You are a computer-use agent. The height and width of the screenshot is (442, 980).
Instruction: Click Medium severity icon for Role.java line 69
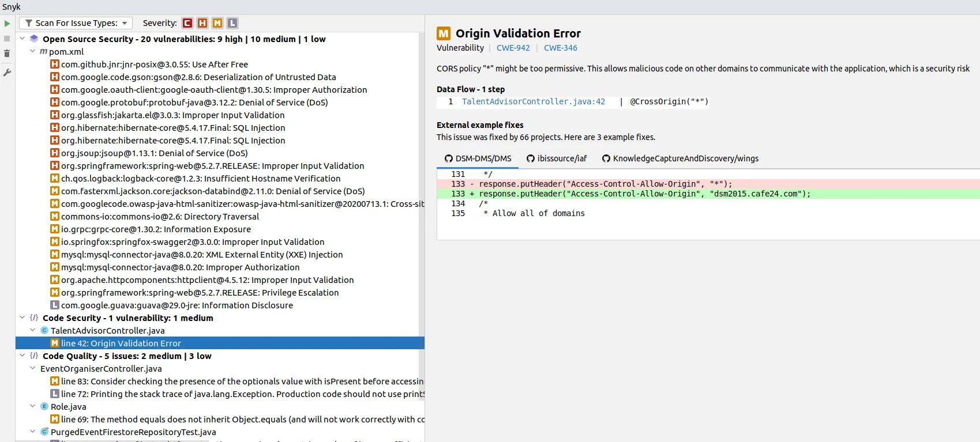point(55,419)
